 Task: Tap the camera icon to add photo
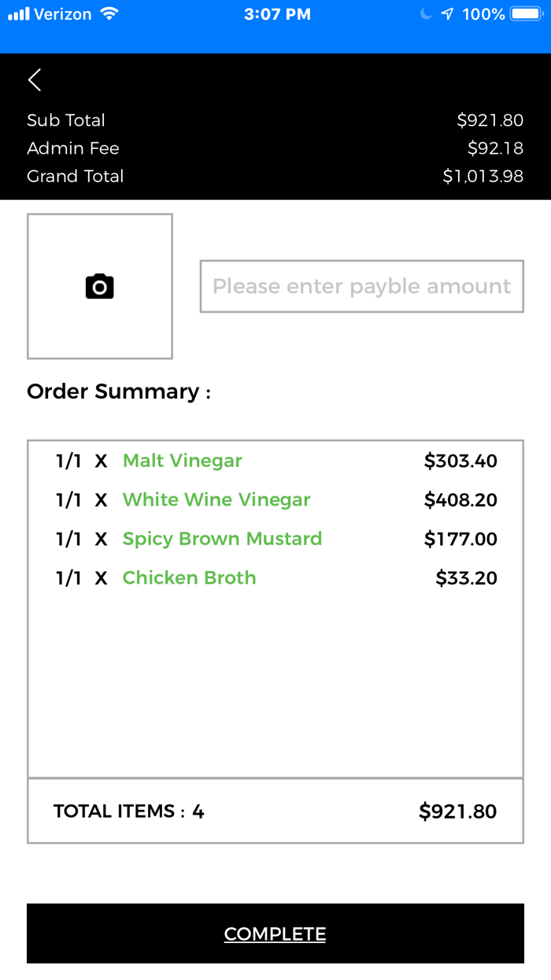[x=100, y=286]
